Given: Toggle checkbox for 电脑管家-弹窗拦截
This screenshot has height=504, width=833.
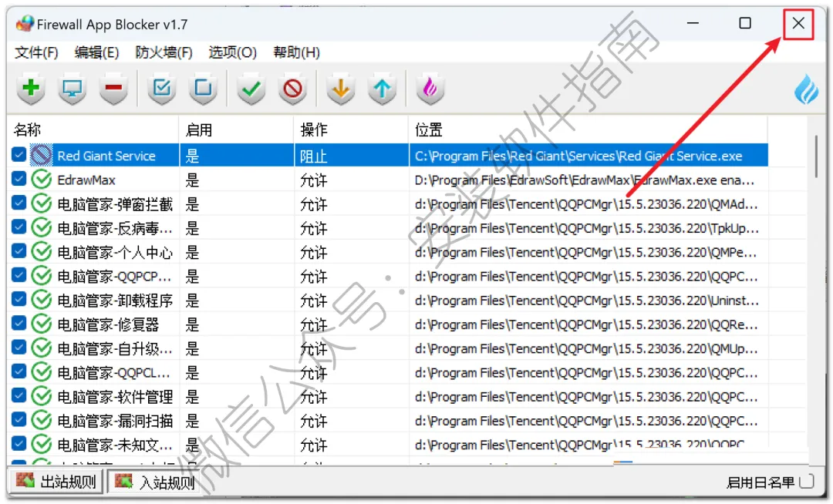Looking at the screenshot, I should (19, 203).
